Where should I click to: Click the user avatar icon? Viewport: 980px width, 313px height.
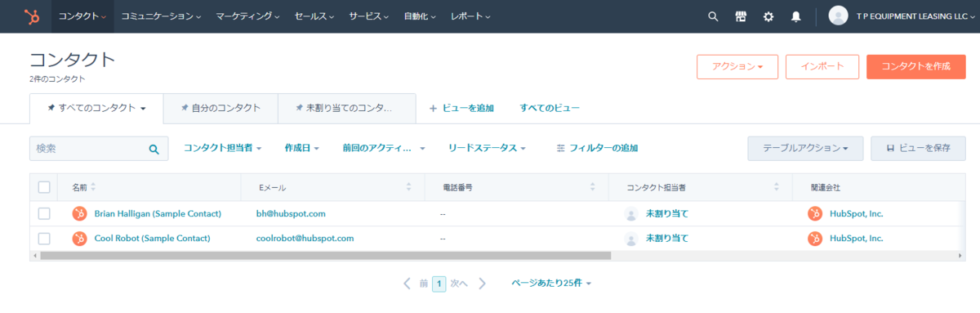point(838,16)
